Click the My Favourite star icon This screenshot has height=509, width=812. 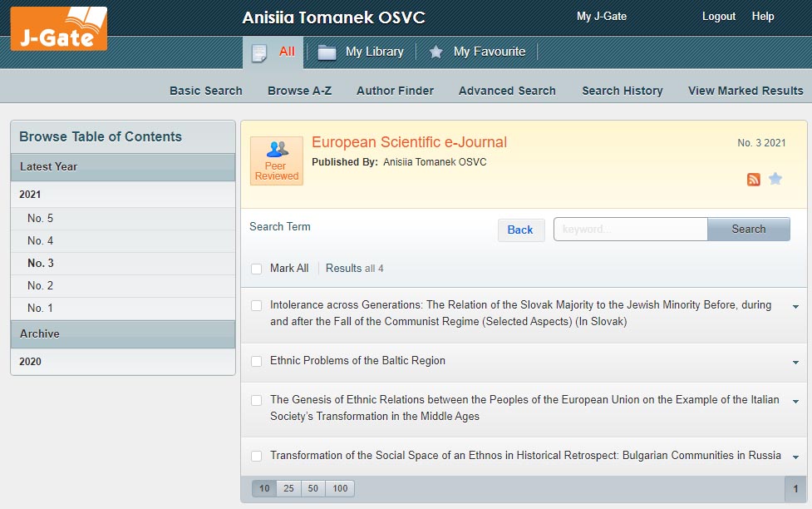click(x=436, y=52)
